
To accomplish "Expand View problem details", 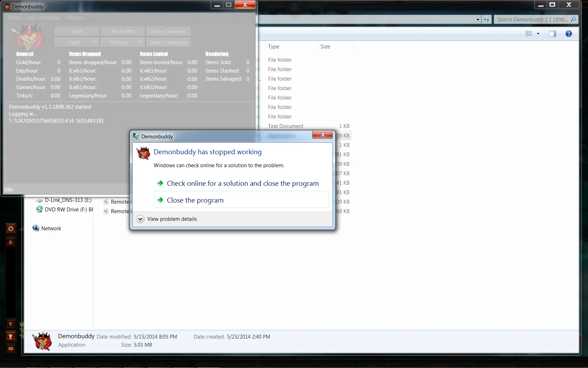I will point(167,219).
